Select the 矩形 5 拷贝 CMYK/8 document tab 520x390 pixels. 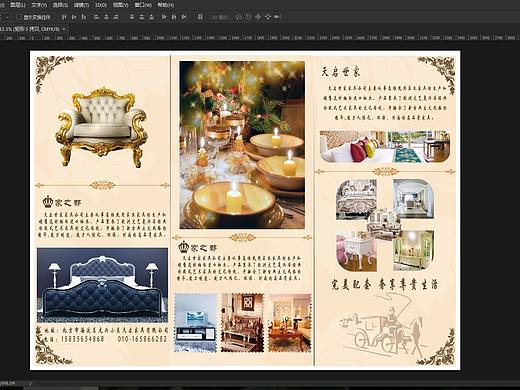[x=30, y=29]
